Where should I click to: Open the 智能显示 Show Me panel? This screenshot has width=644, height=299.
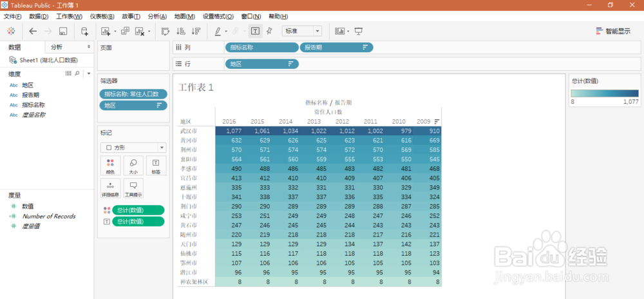coord(613,31)
